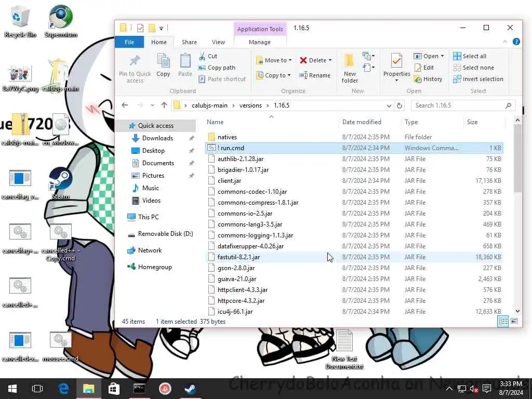Viewport: 532px width, 399px height.
Task: Go Back in folder navigation
Action: coord(125,105)
